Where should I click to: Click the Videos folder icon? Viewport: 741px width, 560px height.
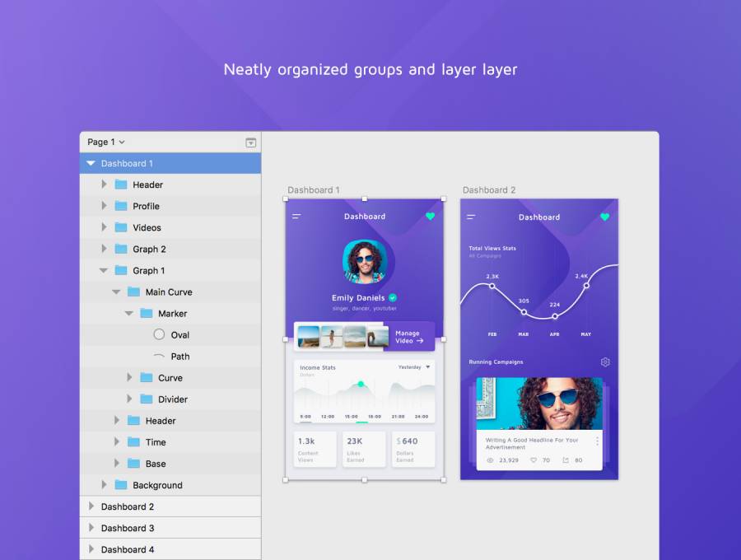[x=121, y=227]
